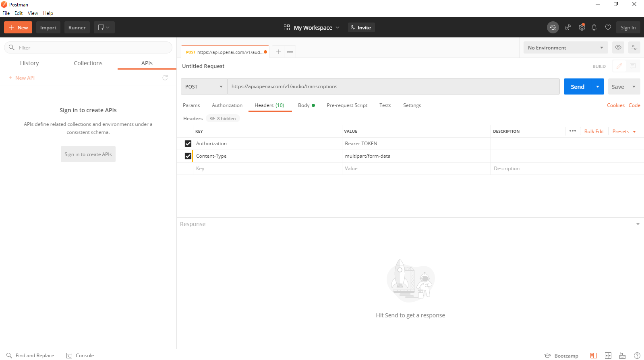The width and height of the screenshot is (644, 360).
Task: Open the settings gear icon
Action: click(582, 27)
